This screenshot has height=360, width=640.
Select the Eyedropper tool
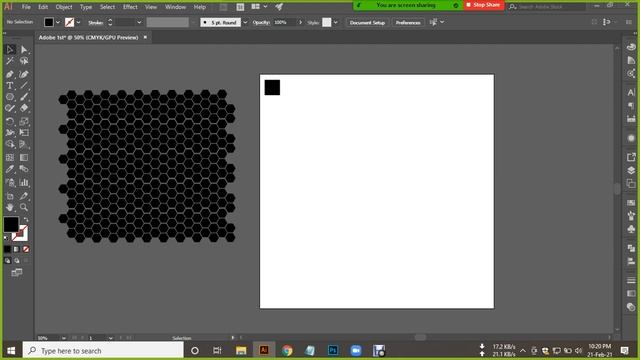tap(10, 169)
